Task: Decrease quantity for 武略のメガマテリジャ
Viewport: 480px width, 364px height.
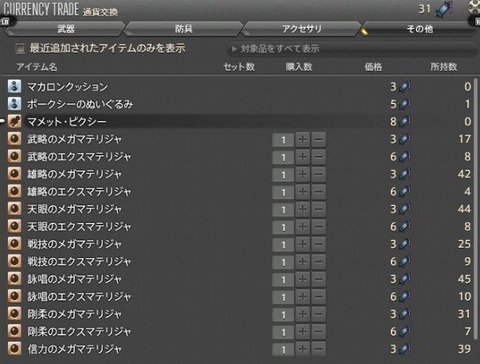Action: tap(319, 139)
